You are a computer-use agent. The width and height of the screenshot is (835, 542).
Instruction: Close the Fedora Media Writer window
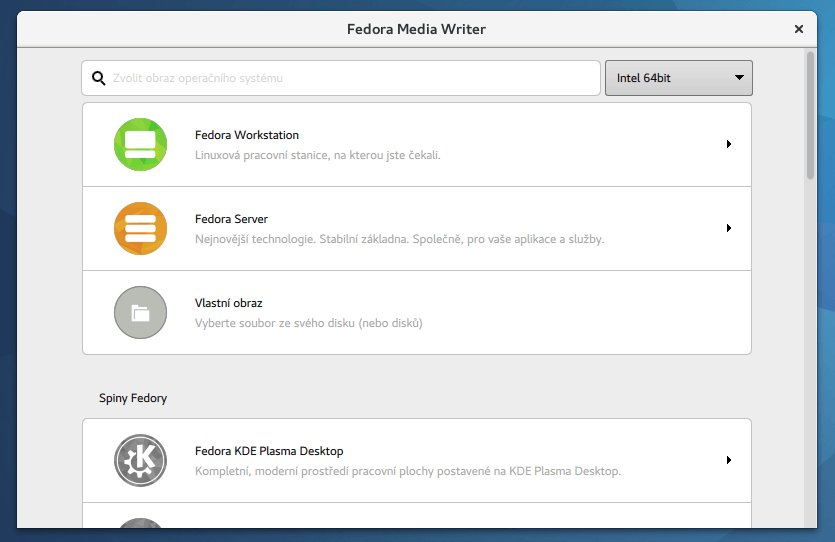pos(799,29)
